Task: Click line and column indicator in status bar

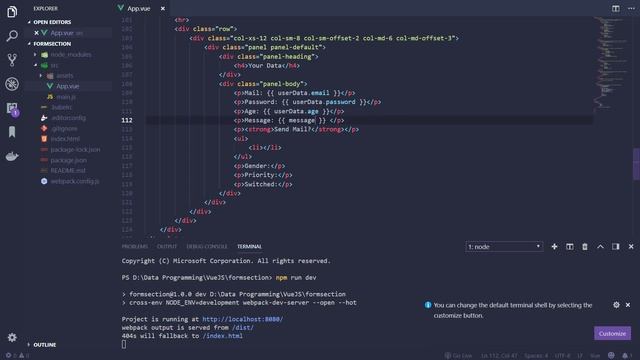Action: (499, 356)
